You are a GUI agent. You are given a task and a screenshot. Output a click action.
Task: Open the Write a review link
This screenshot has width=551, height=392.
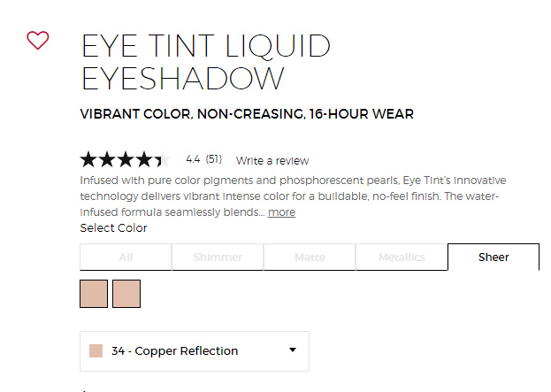(x=272, y=161)
